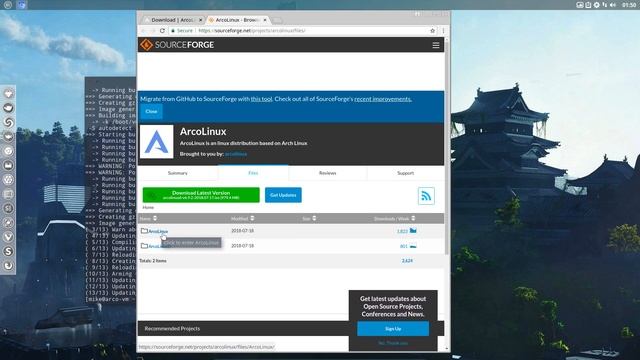Click the folder icon in the first file row
Viewport: 640px width, 360px height.
144,231
